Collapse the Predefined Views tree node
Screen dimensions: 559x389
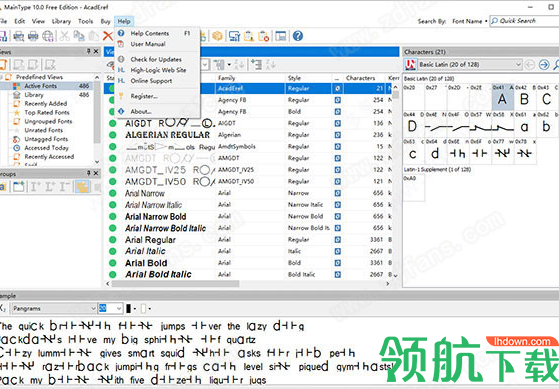(x=2, y=77)
